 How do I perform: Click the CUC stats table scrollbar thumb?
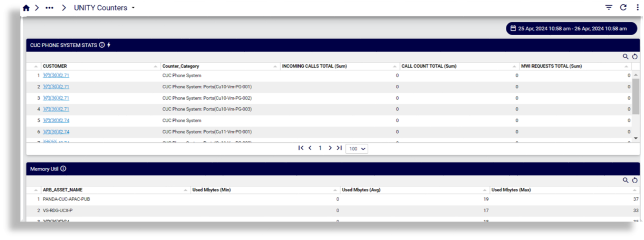point(636,96)
